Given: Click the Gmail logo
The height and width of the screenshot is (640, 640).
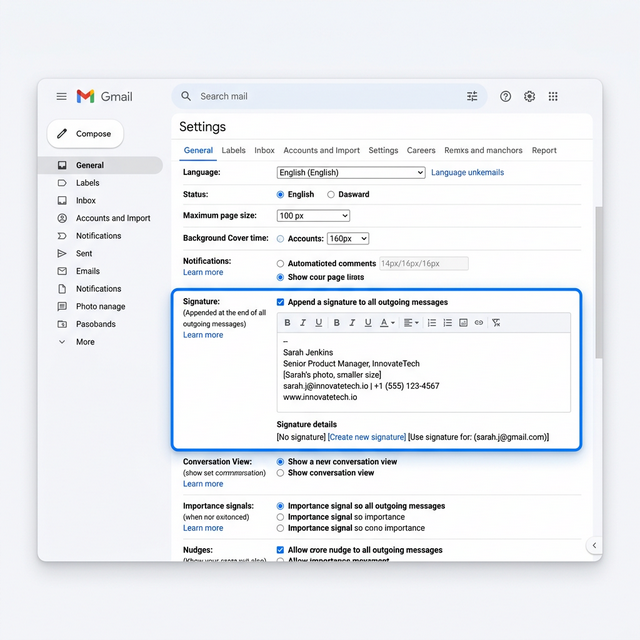Looking at the screenshot, I should click(104, 96).
